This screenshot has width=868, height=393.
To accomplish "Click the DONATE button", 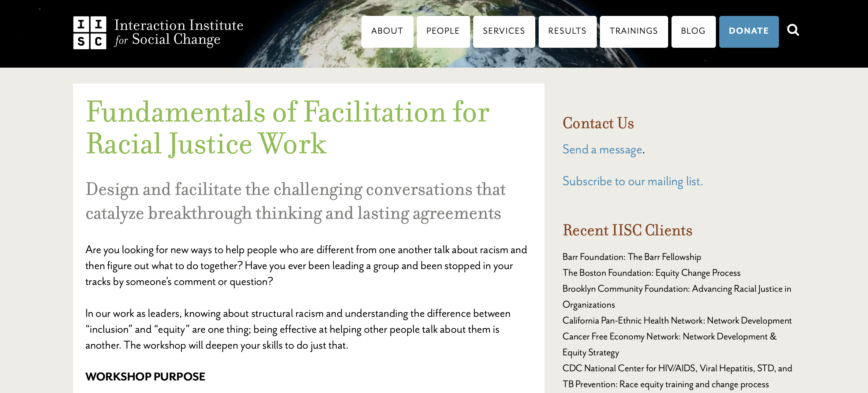I will 749,31.
